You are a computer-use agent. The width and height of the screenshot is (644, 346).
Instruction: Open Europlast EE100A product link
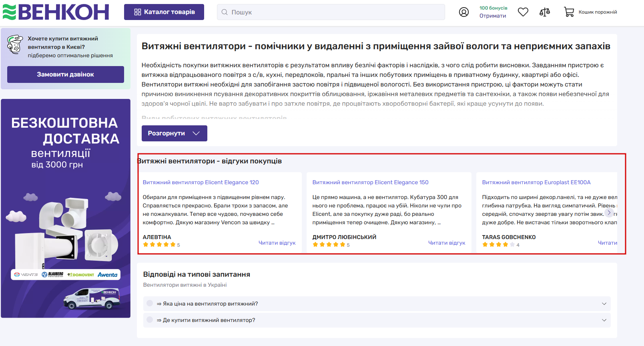[x=536, y=182]
